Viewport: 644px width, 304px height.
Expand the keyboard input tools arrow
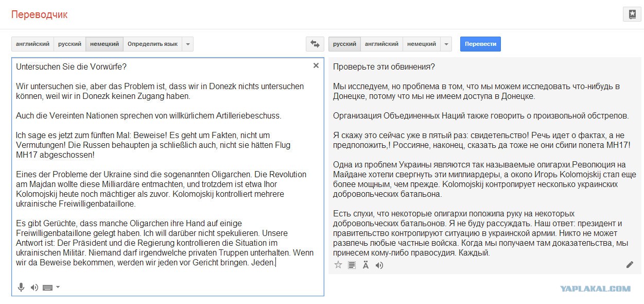58,287
